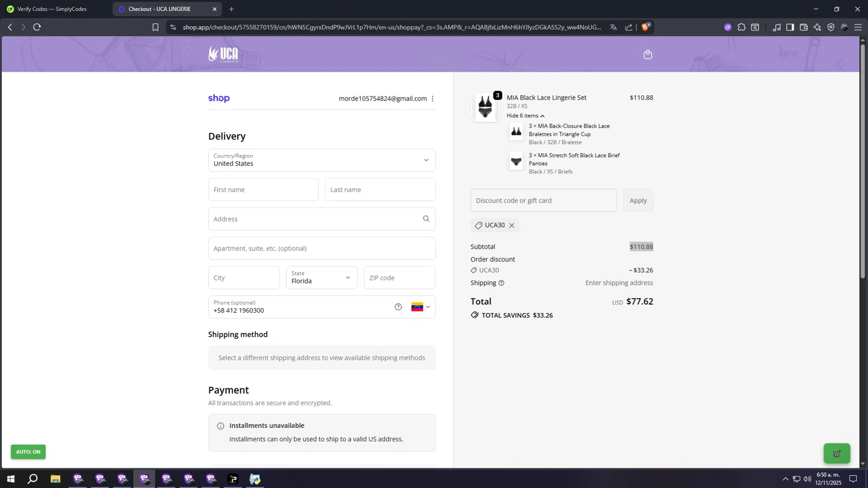Toggle the AUTO: ON button
868x488 pixels.
coord(28,452)
